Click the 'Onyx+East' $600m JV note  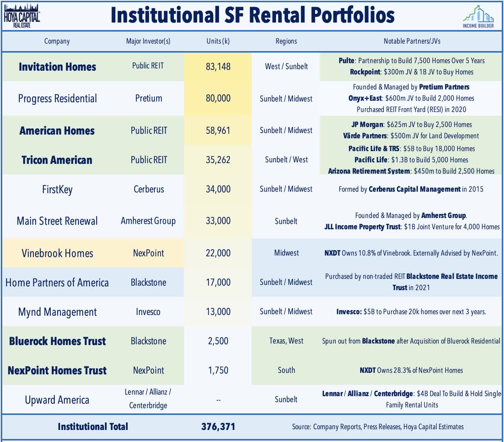point(411,98)
